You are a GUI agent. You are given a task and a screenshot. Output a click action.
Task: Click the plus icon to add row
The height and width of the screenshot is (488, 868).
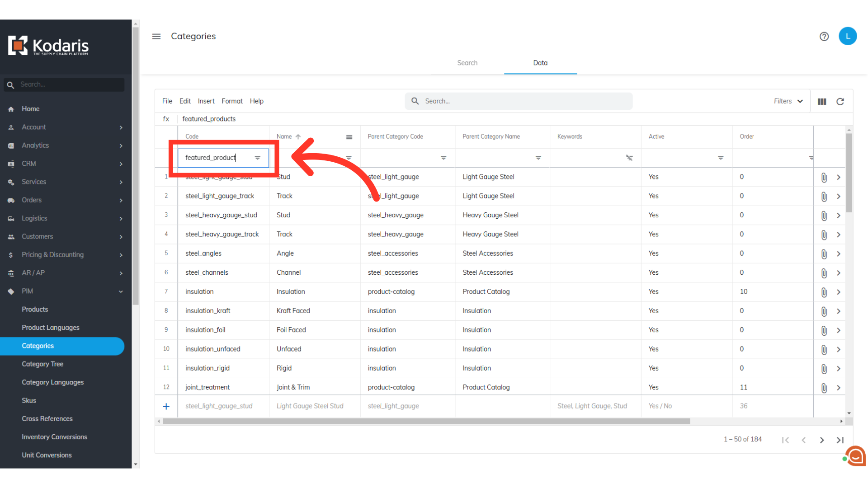[166, 406]
